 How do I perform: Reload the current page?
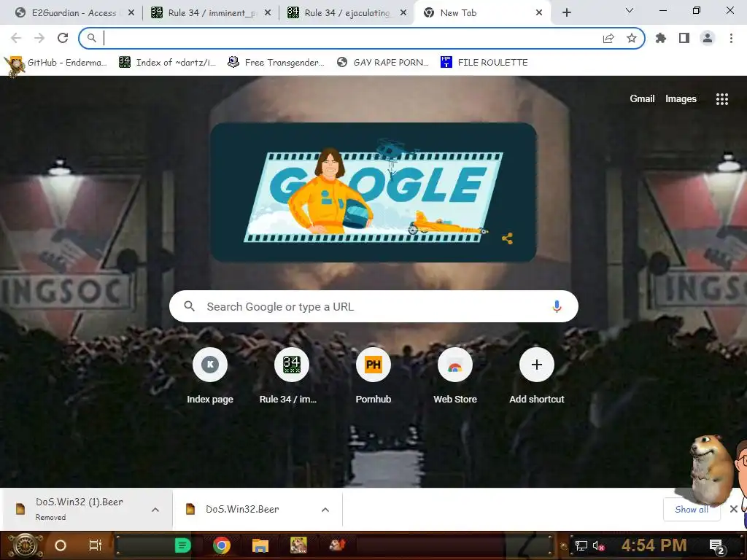pyautogui.click(x=63, y=38)
